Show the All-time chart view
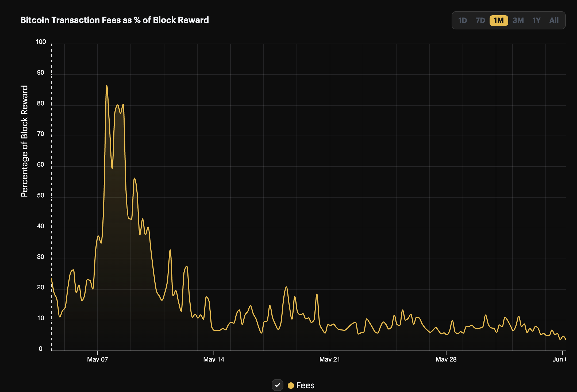Image resolution: width=577 pixels, height=392 pixels. pos(554,20)
